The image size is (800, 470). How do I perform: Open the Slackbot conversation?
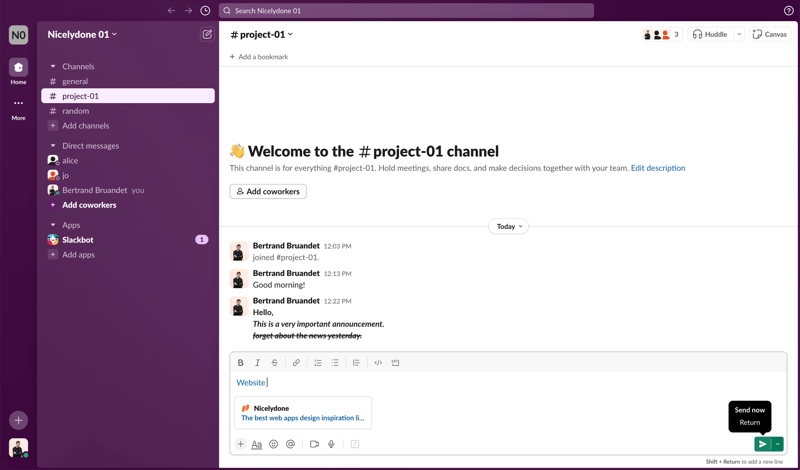[x=128, y=240]
